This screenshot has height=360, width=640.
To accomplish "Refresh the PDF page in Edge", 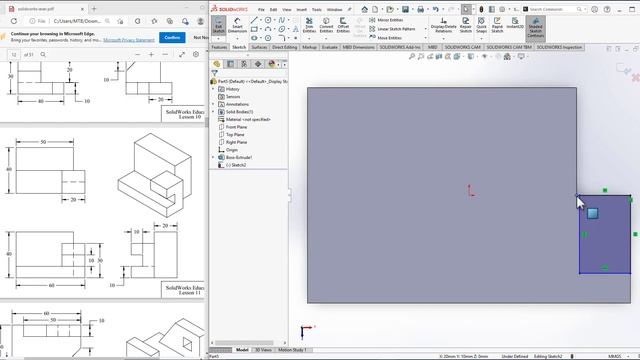I will [x=14, y=21].
